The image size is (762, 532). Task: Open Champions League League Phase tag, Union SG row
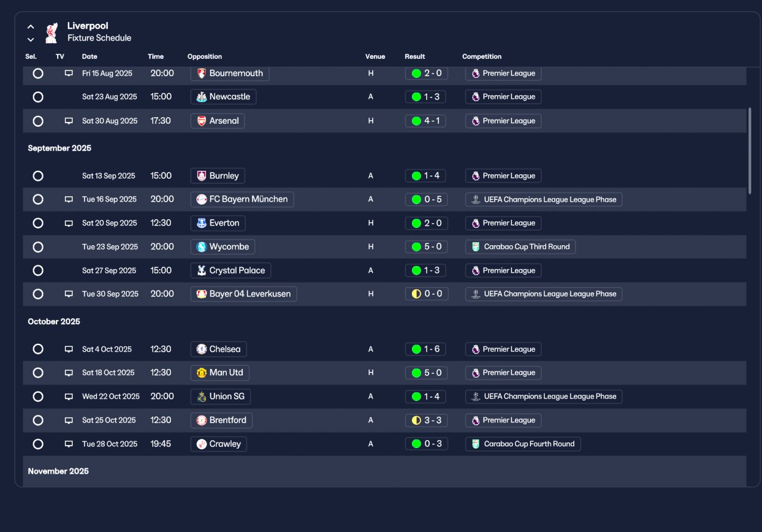(544, 396)
